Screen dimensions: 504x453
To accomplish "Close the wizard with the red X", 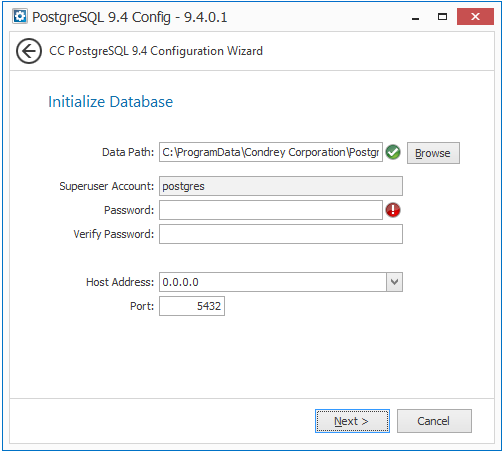I will tap(475, 17).
